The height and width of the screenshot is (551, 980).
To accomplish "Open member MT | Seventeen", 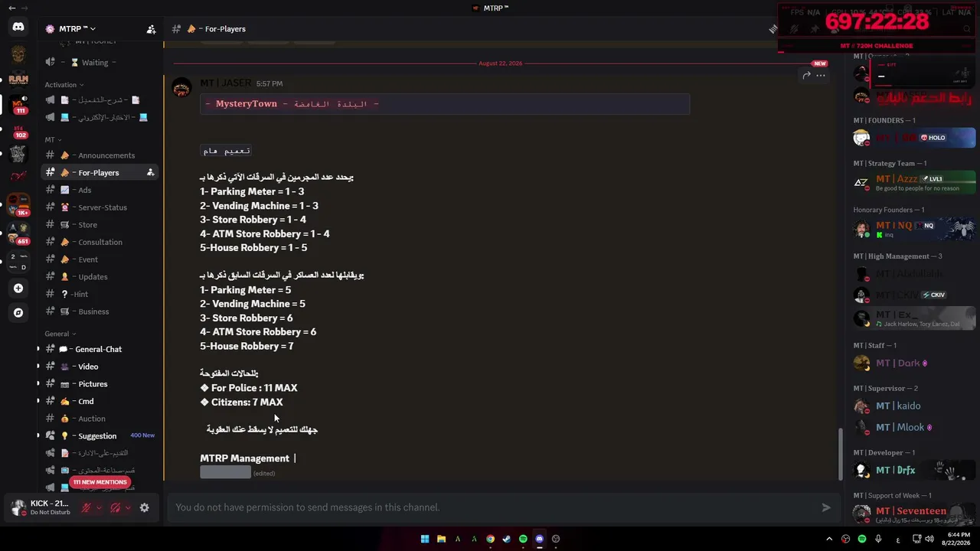I will click(x=915, y=514).
